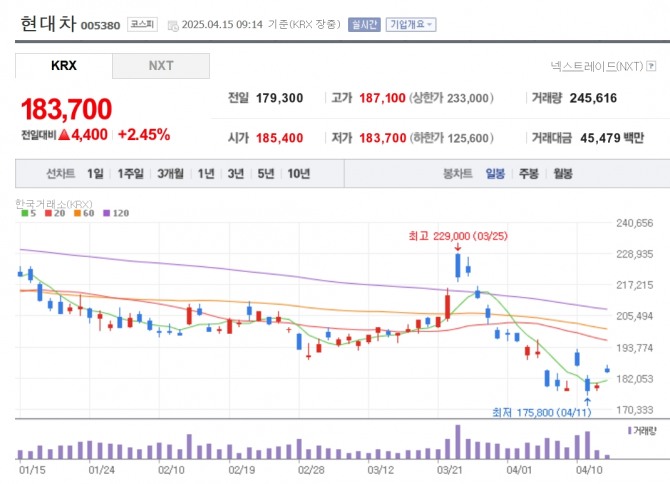The height and width of the screenshot is (484, 670).
Task: Click the calendar icon beside the date
Action: coord(173,26)
